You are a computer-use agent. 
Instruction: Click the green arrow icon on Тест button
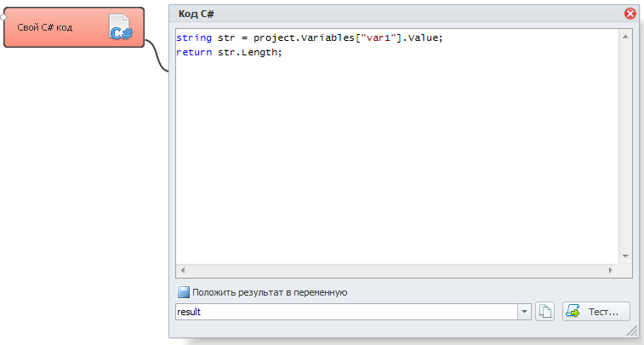pos(573,311)
